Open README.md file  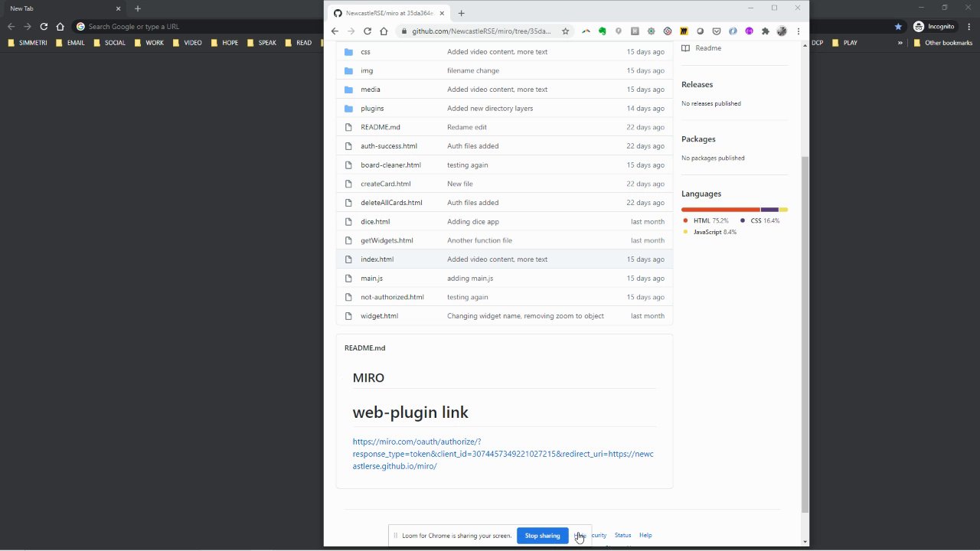pyautogui.click(x=381, y=127)
